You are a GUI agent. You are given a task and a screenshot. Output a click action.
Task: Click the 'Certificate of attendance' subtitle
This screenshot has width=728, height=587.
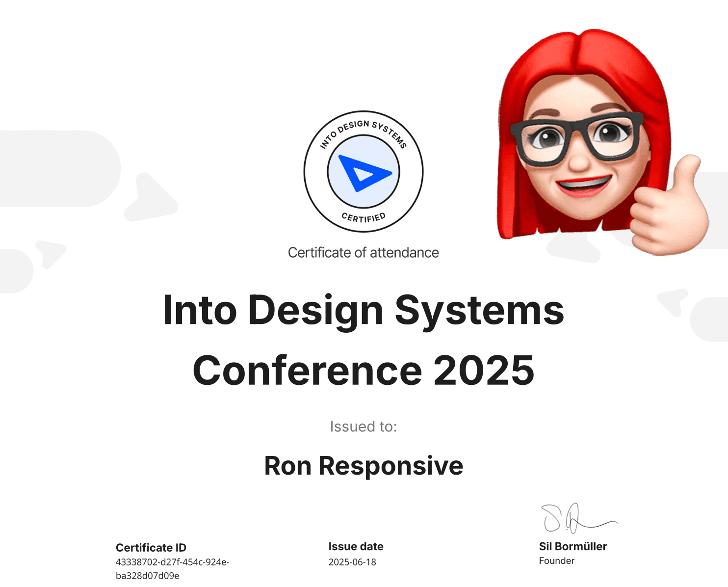(x=364, y=252)
